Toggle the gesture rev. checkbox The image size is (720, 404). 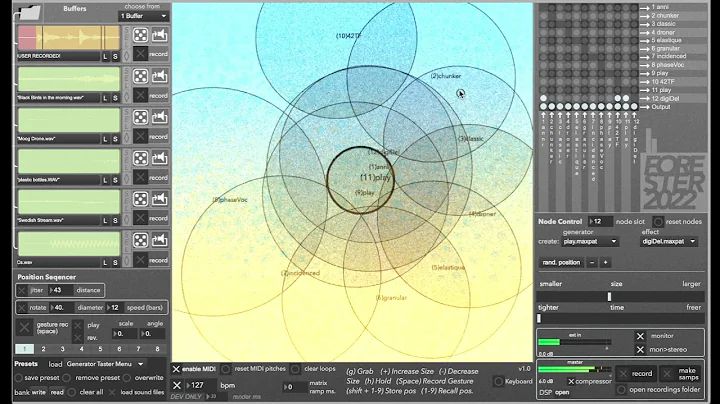coord(78,337)
